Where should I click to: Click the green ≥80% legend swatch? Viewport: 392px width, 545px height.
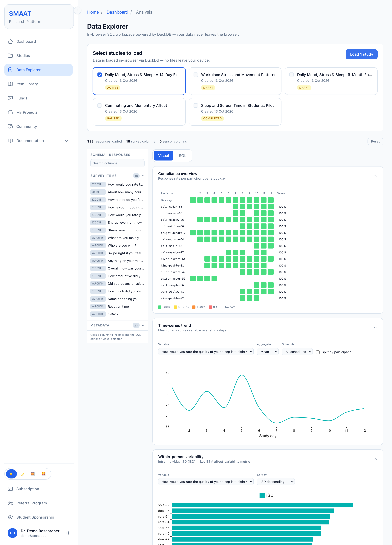pos(160,307)
